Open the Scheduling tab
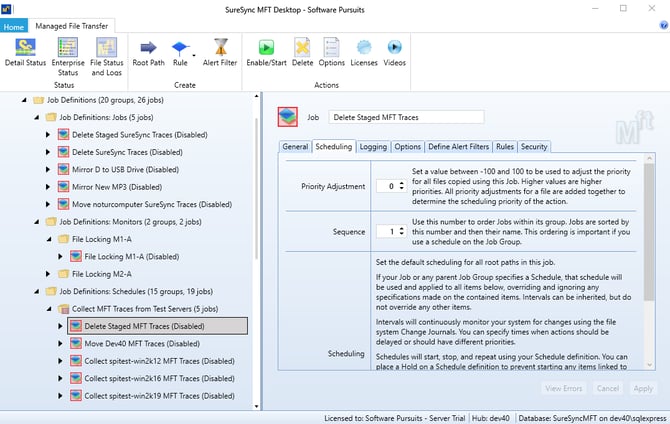 (334, 147)
